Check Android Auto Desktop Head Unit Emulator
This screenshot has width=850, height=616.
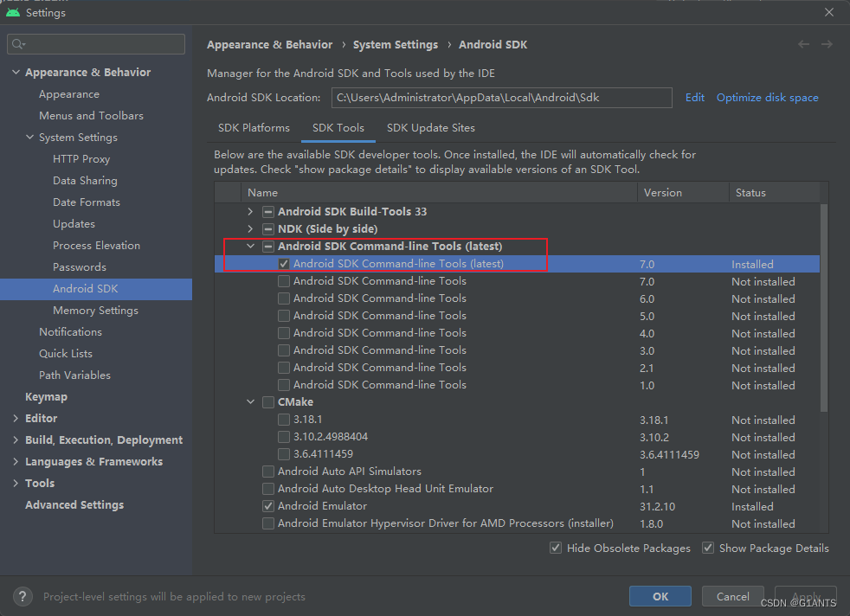267,489
